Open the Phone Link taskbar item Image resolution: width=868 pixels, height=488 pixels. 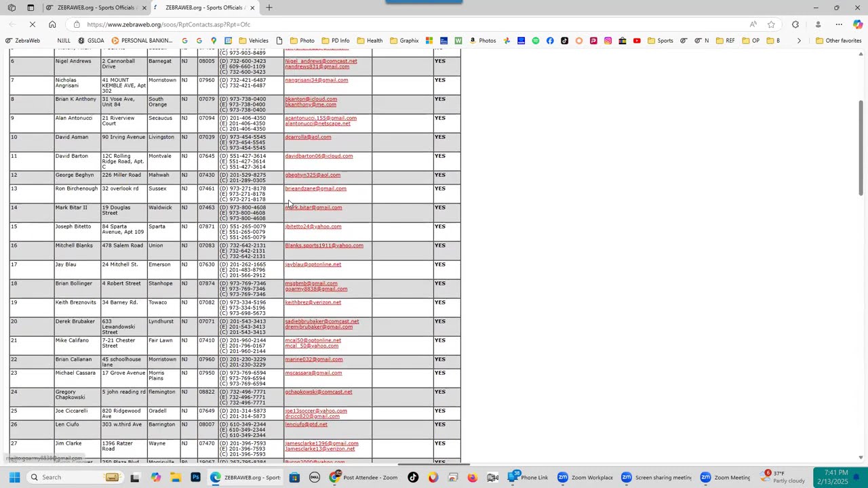tap(528, 477)
